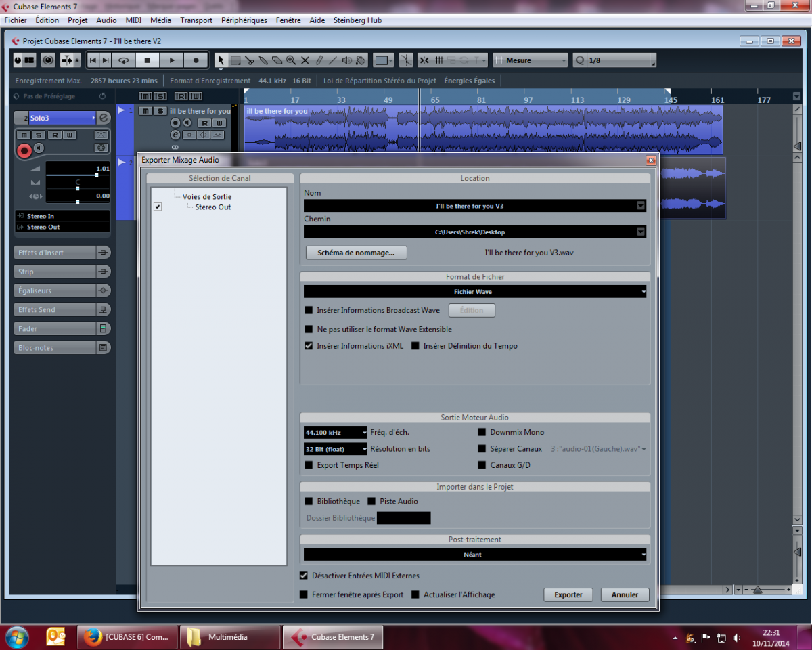The image size is (812, 650).
Task: Open the 32 Bit (float) resolution dropdown
Action: (x=336, y=448)
